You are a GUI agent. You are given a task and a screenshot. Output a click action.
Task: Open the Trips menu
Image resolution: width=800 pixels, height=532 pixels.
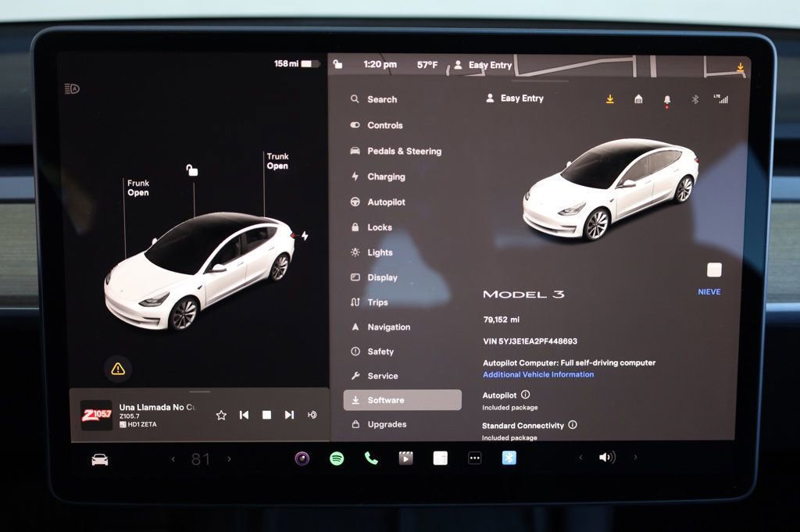370,302
